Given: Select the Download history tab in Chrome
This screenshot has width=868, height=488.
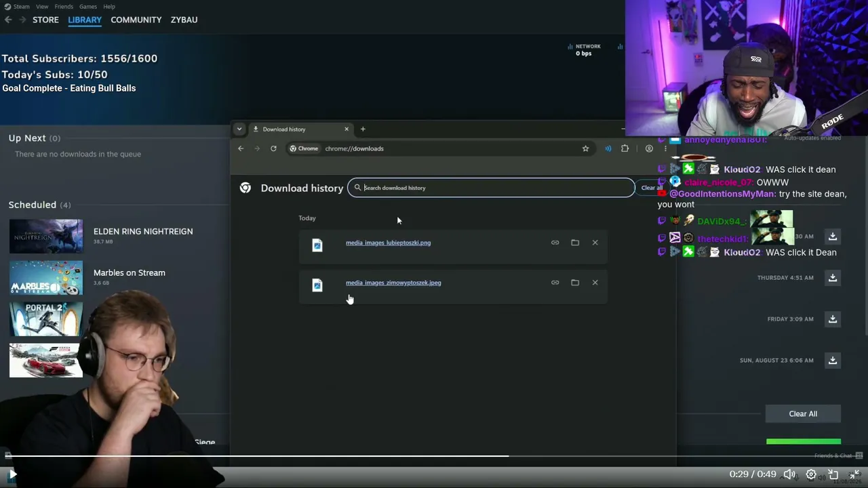Looking at the screenshot, I should coord(298,129).
